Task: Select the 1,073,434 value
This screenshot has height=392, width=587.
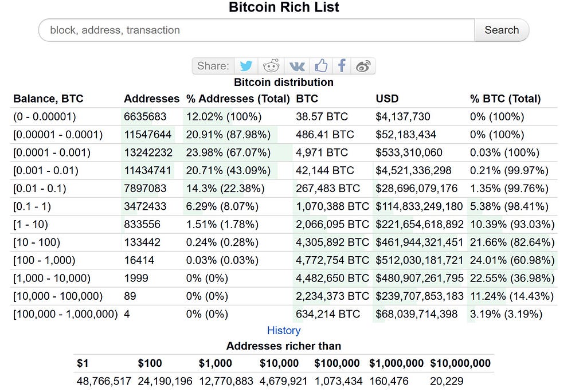Action: pyautogui.click(x=338, y=381)
